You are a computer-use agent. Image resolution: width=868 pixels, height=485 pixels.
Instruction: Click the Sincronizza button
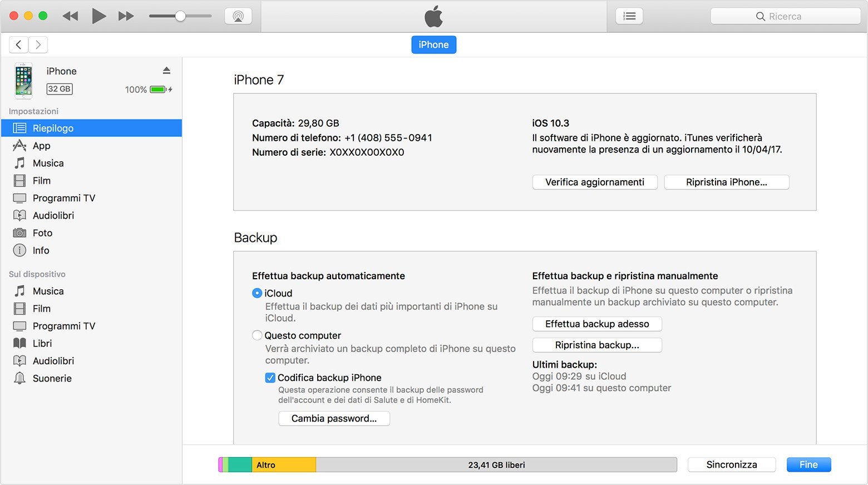731,464
